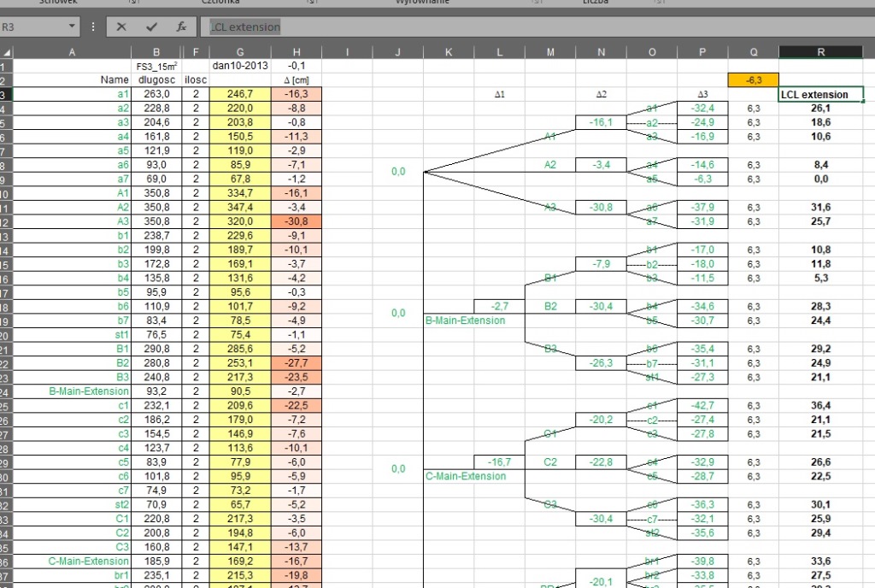The height and width of the screenshot is (588, 875).
Task: Click the formula bar with LCL extension
Action: point(536,26)
